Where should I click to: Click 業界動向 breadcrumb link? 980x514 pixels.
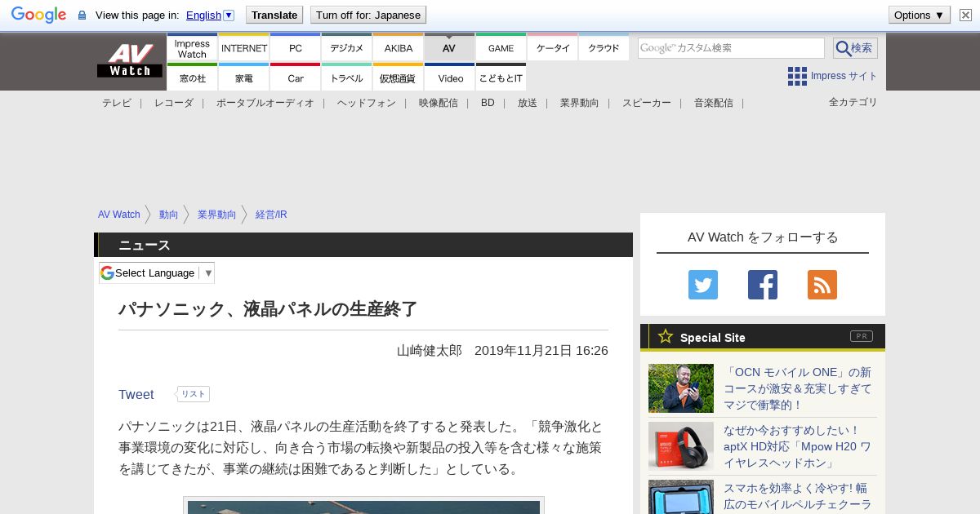(x=217, y=215)
